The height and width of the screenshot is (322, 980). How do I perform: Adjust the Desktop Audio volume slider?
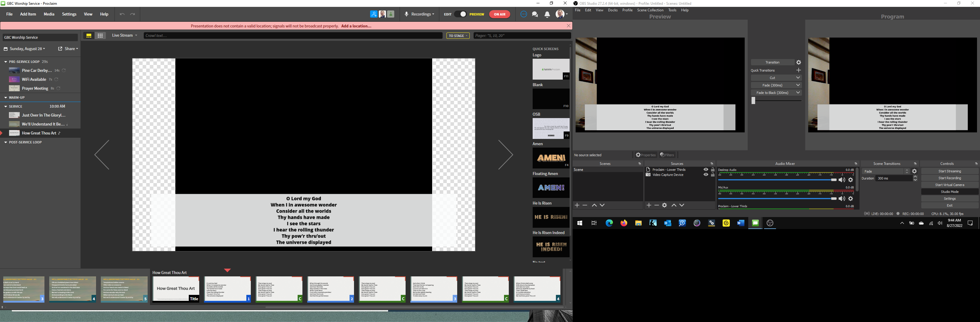pyautogui.click(x=833, y=180)
